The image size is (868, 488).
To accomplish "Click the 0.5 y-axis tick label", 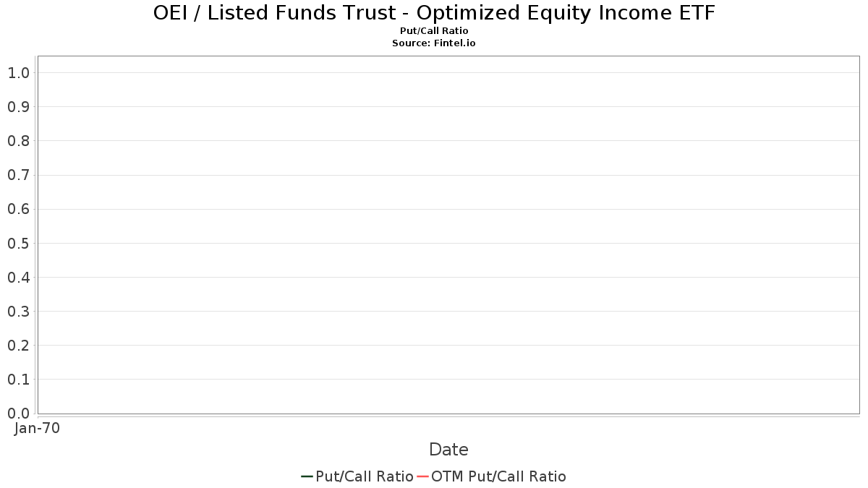I will [x=18, y=244].
